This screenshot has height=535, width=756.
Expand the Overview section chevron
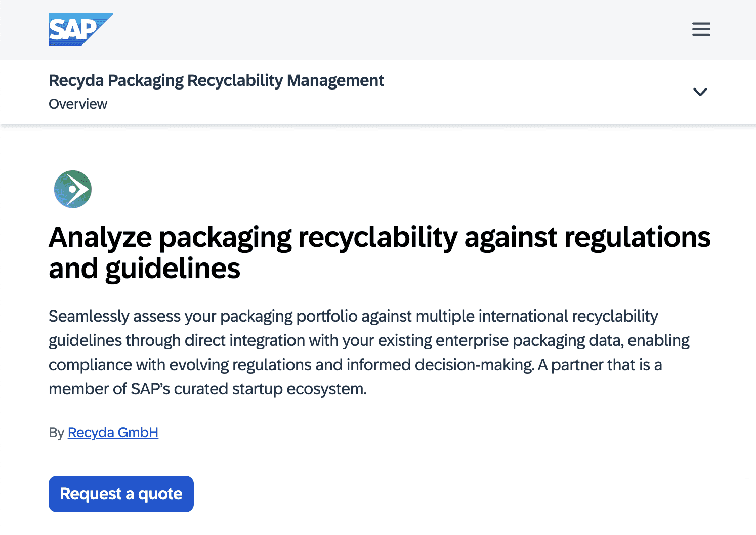click(x=700, y=92)
